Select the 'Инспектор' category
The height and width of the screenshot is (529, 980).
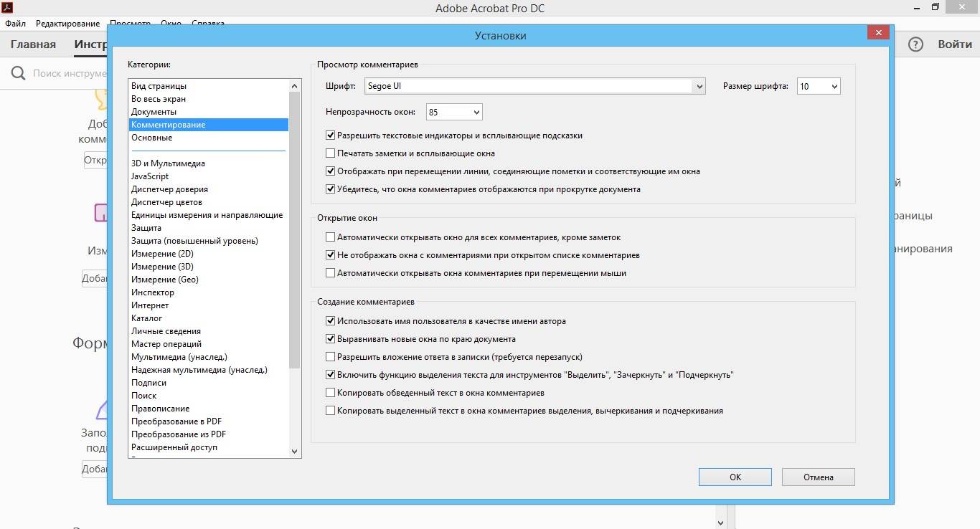(x=208, y=292)
